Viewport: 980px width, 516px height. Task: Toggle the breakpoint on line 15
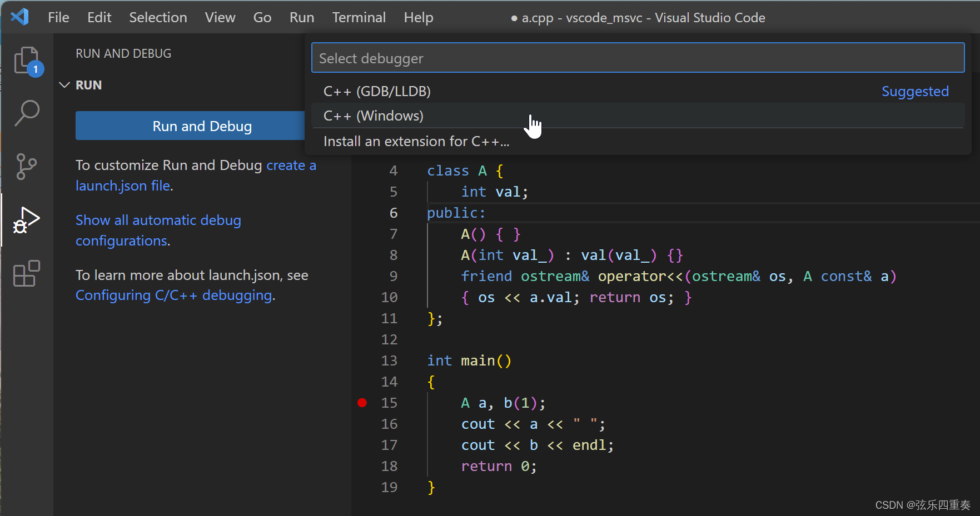[x=362, y=403]
